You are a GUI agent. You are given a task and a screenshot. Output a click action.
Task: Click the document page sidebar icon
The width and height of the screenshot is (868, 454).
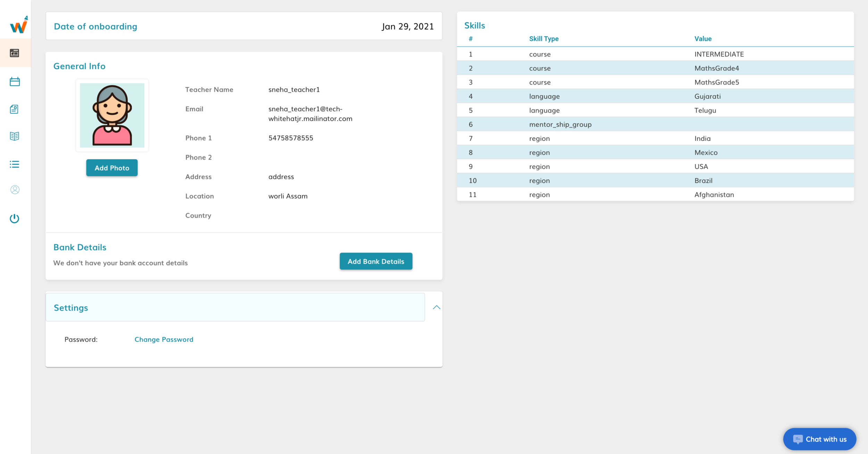click(15, 109)
